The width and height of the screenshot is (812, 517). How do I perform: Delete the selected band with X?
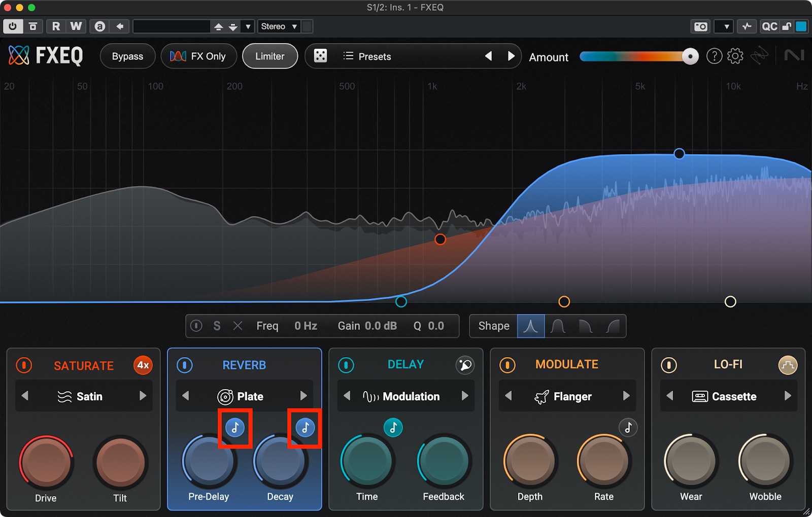click(x=238, y=326)
